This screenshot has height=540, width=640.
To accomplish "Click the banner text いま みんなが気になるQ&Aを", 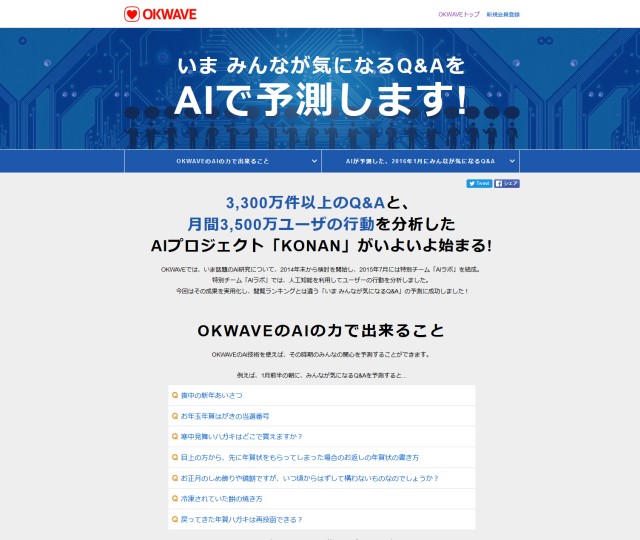I will 321,66.
